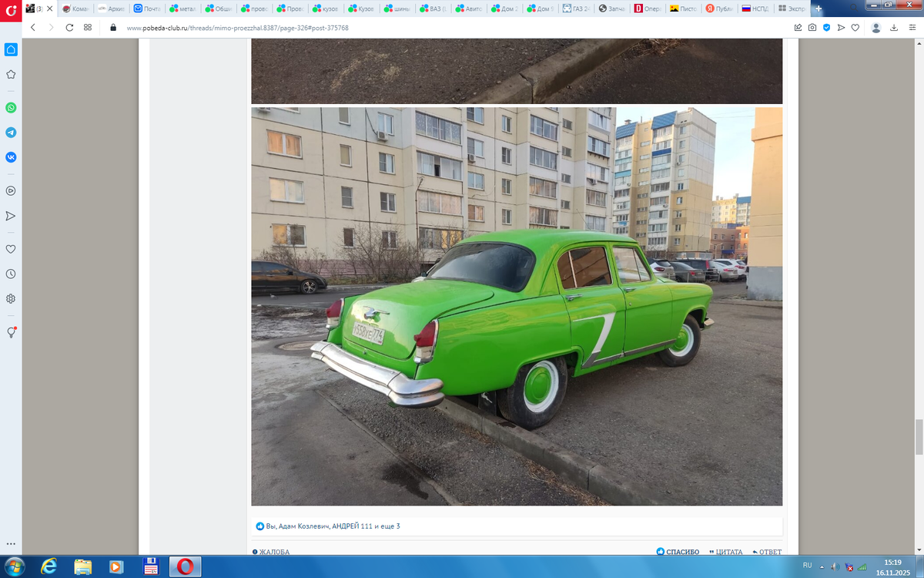
Task: Click the snapshot camera icon
Action: click(x=812, y=27)
